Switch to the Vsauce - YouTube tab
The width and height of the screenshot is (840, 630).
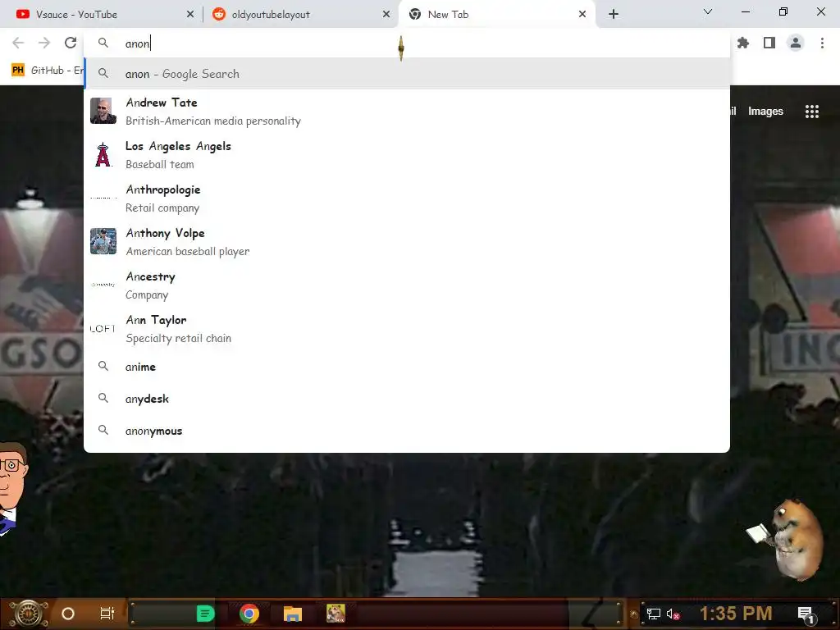coord(102,15)
